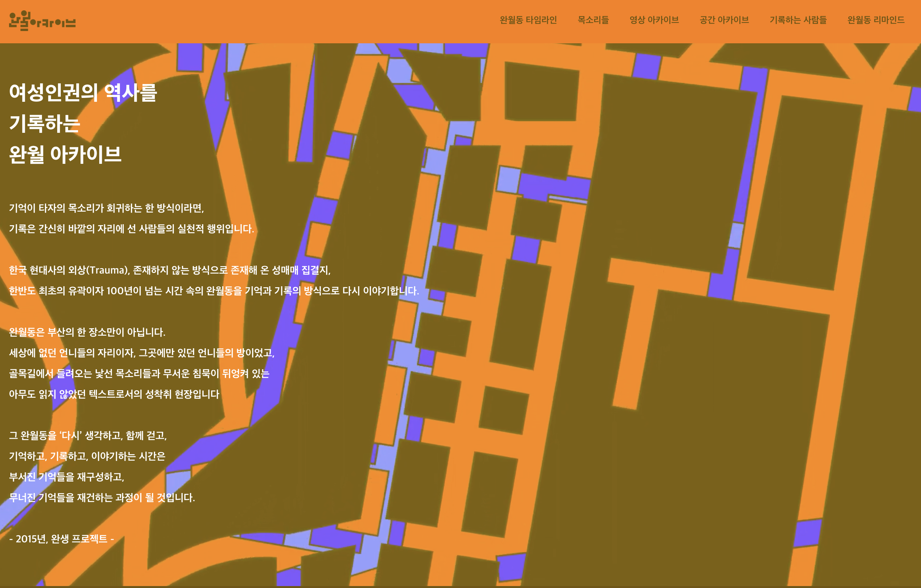Open the 영상 아카이브 section

pos(654,20)
